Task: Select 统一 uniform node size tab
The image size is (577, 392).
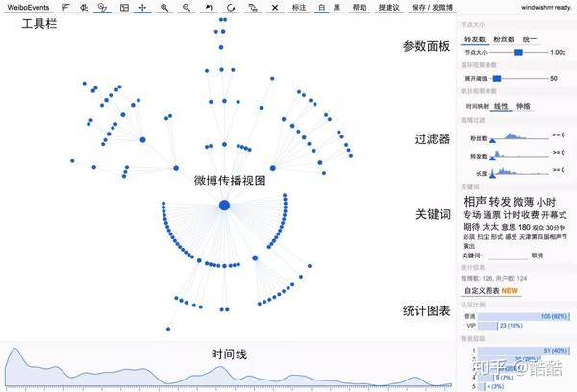Action: tap(530, 39)
